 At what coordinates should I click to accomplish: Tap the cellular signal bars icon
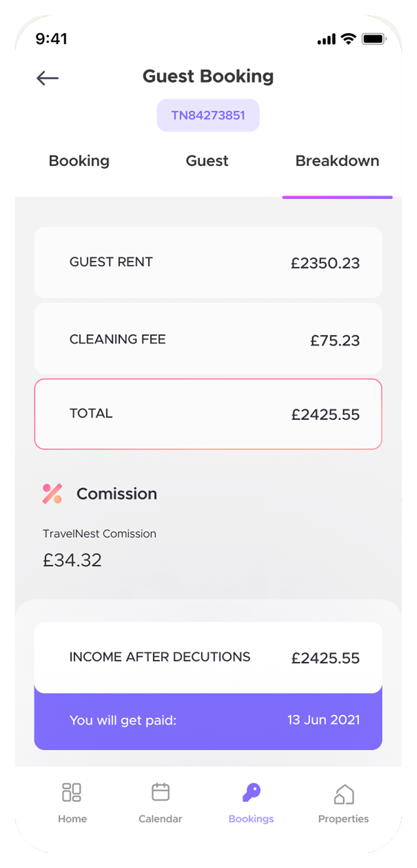[327, 39]
